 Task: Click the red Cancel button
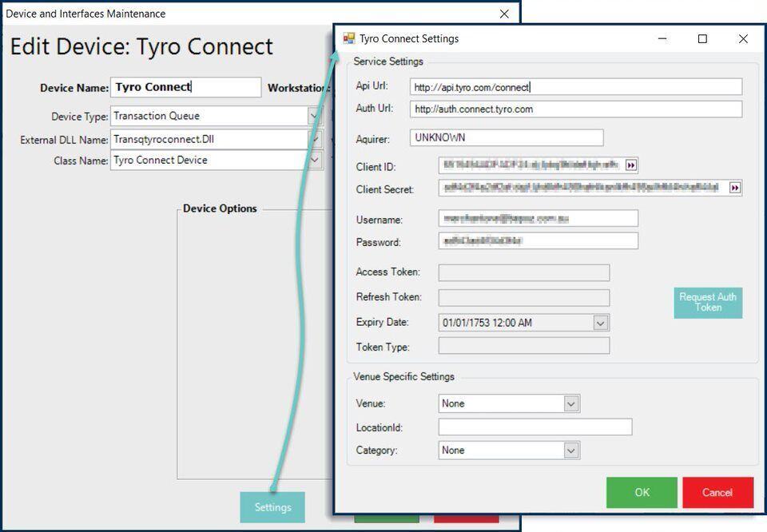coord(717,492)
